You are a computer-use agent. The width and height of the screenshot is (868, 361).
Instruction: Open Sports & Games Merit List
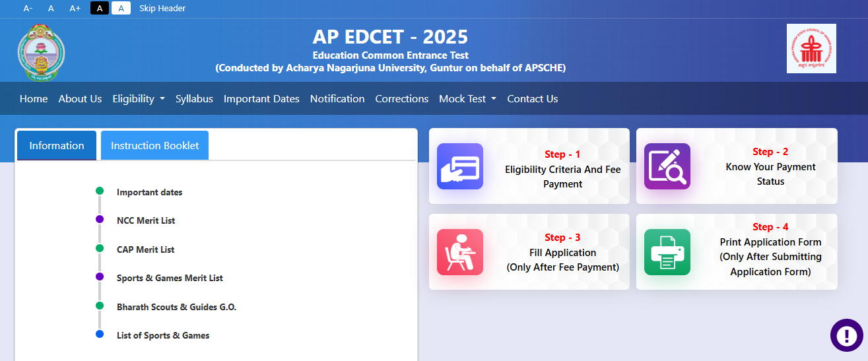click(170, 278)
